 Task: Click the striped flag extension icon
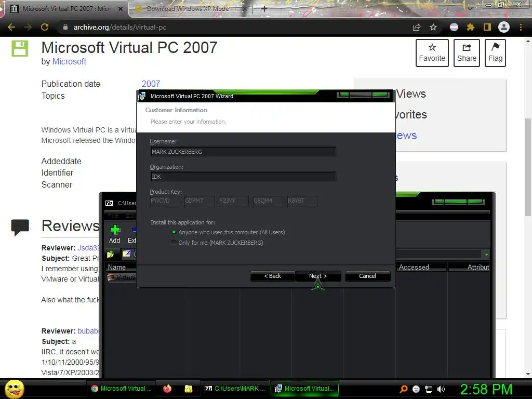454,27
